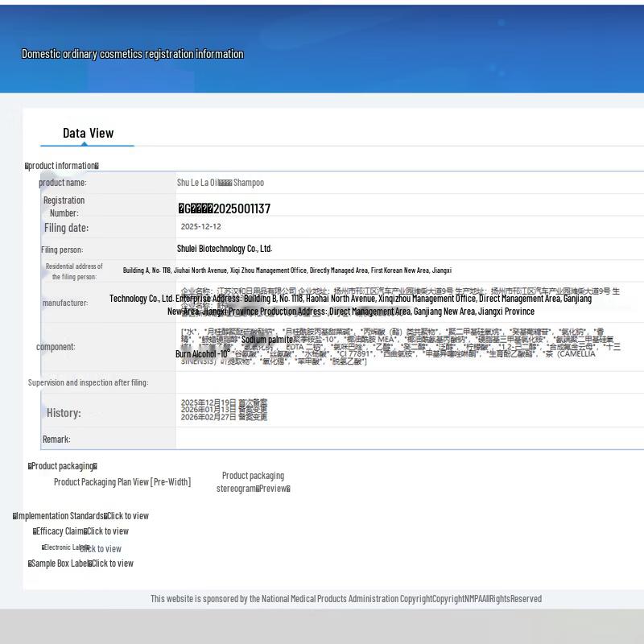Click the 'Remark:' field label
644x644 pixels.
(56, 439)
